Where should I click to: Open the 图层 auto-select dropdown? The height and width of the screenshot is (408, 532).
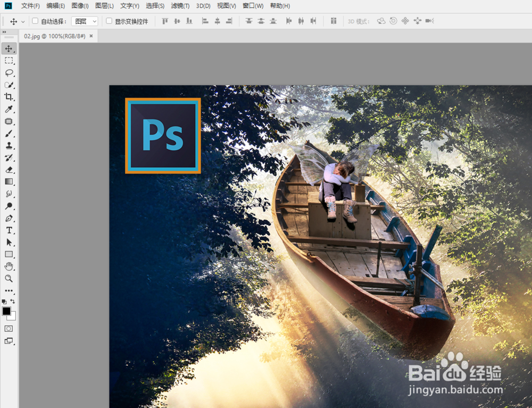(x=85, y=21)
